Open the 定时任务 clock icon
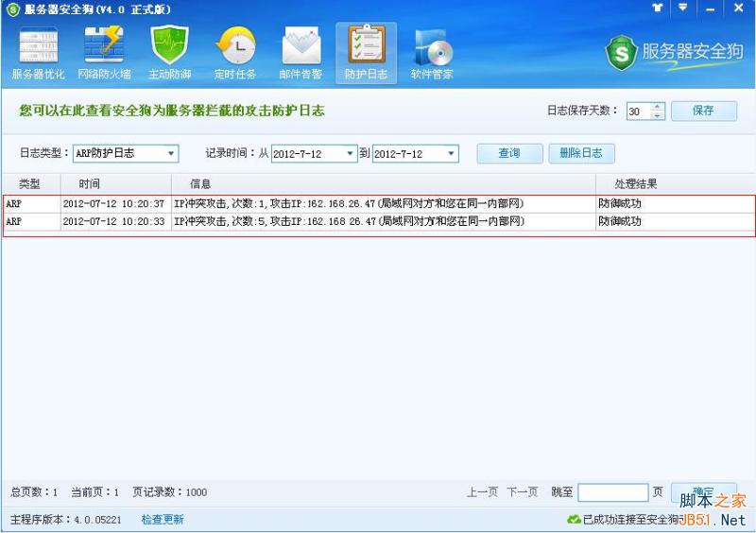The width and height of the screenshot is (756, 533). pyautogui.click(x=235, y=53)
